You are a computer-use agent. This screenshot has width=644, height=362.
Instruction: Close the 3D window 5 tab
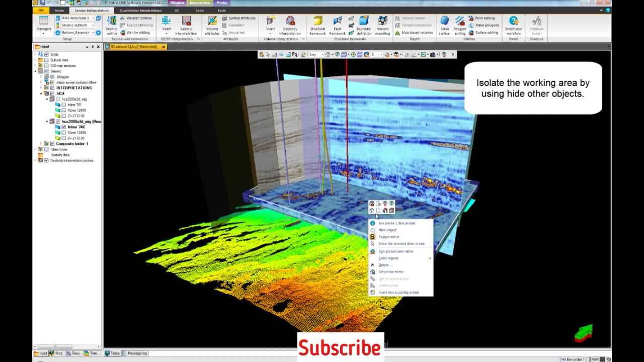(x=164, y=47)
